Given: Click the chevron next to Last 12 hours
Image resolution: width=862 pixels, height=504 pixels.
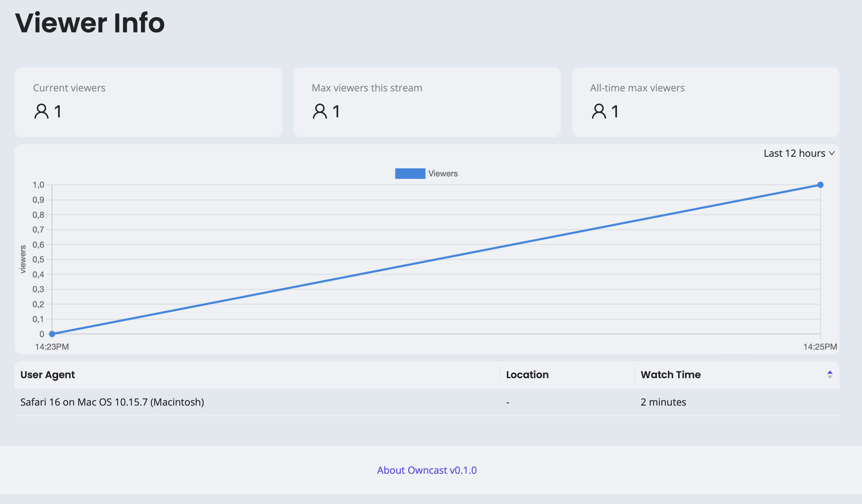Looking at the screenshot, I should [832, 153].
